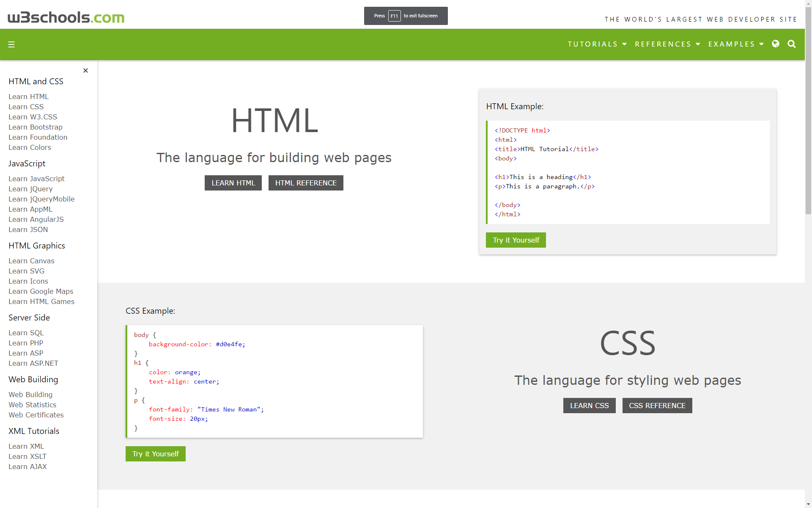
Task: Open Learn AJAX link
Action: tap(27, 467)
